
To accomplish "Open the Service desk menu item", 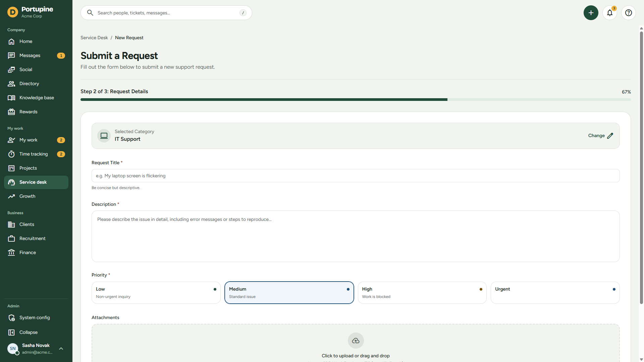I will click(36, 182).
